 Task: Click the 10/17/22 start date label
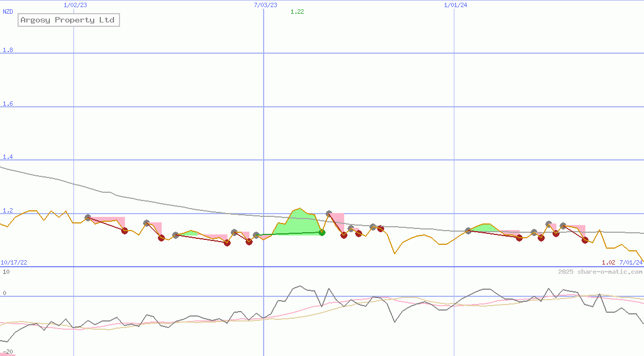coord(14,263)
